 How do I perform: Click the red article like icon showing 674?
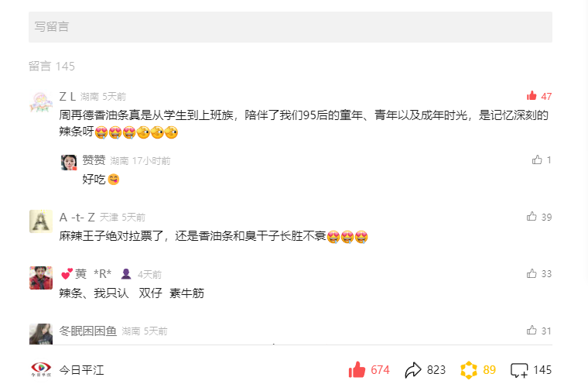coord(357,369)
